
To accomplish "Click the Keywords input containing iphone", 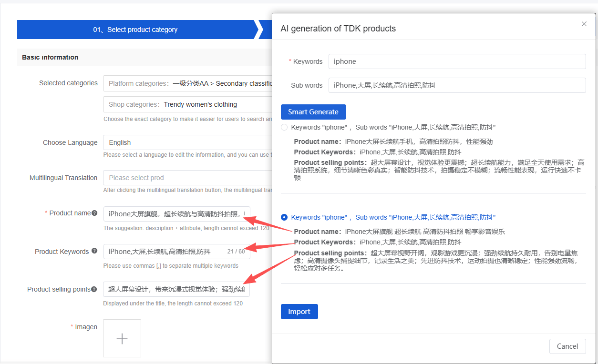I will (457, 61).
